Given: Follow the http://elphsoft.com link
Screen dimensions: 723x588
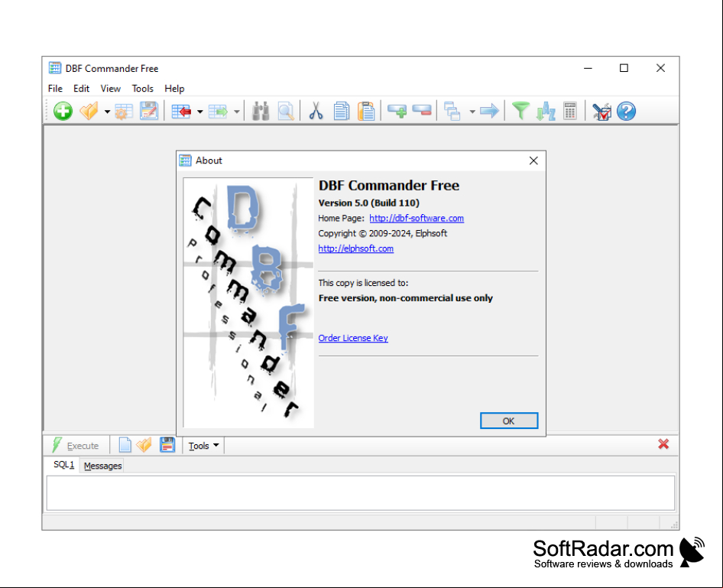Looking at the screenshot, I should 356,249.
